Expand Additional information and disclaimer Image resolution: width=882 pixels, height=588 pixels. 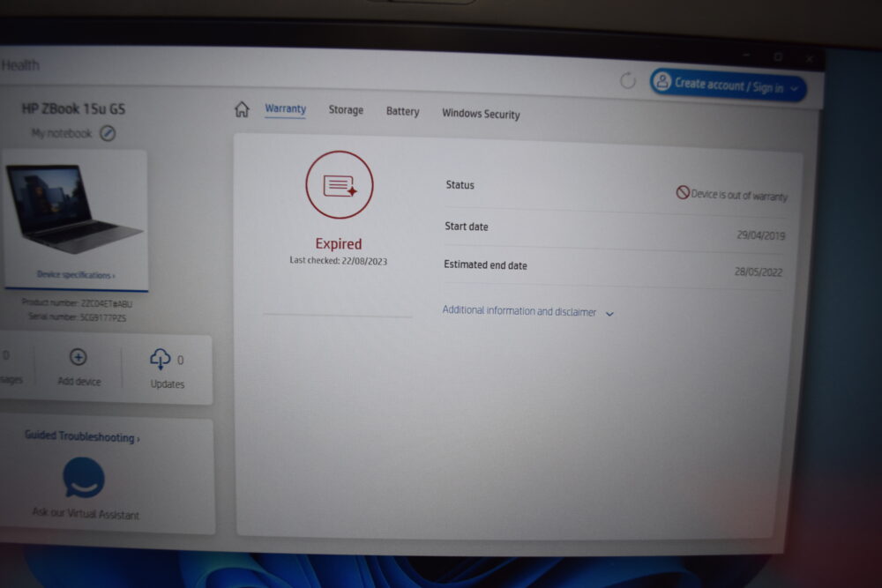coord(527,311)
